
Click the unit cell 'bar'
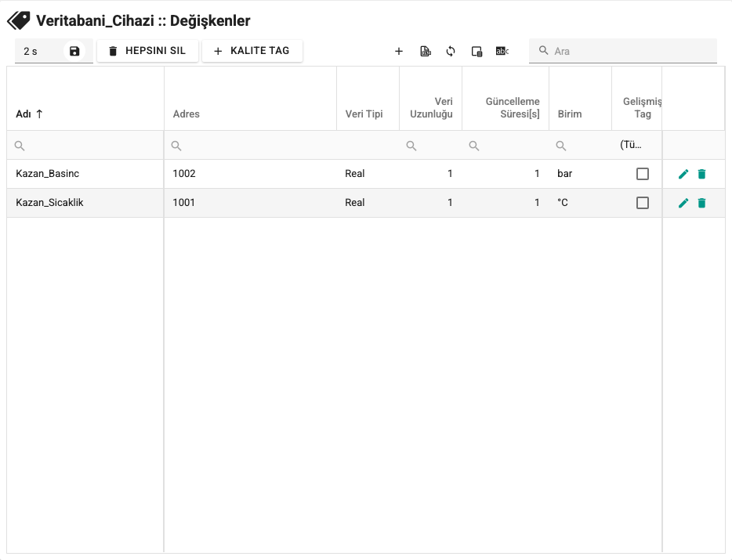point(580,174)
